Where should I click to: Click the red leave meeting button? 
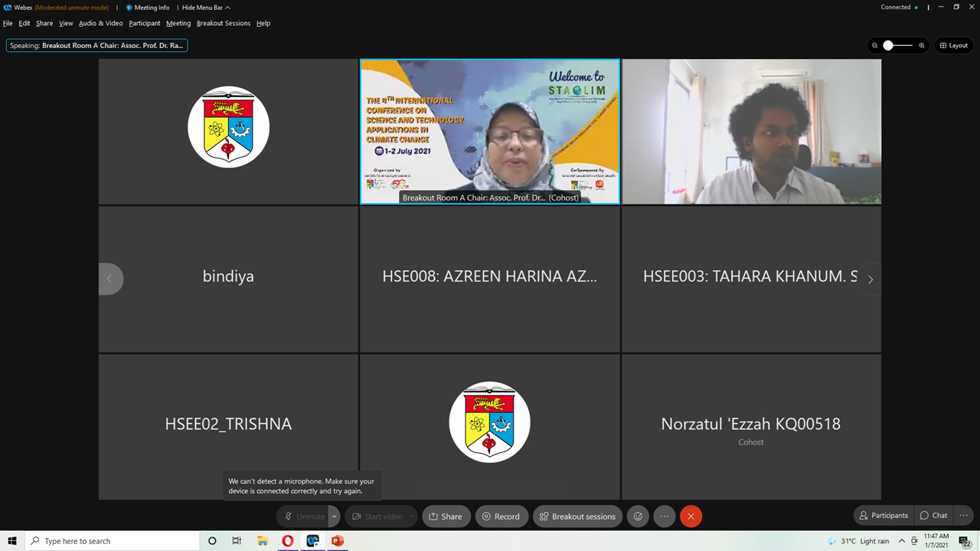click(691, 517)
